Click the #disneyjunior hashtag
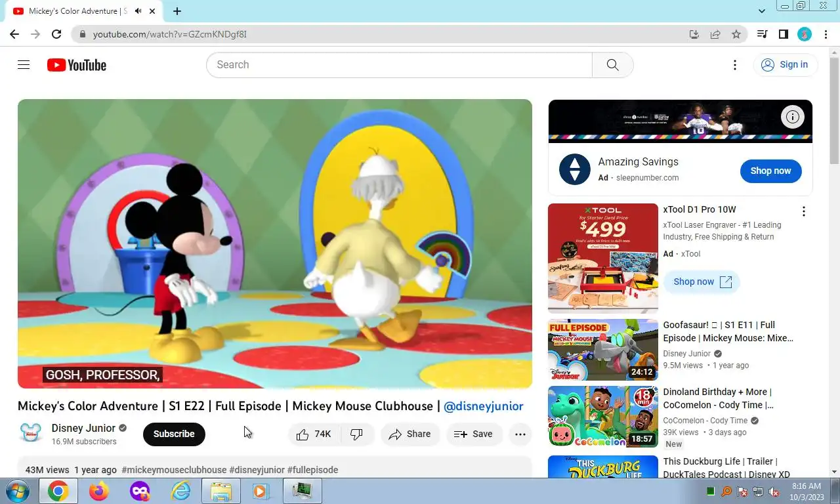Screen dimensions: 840x504 coord(257,470)
